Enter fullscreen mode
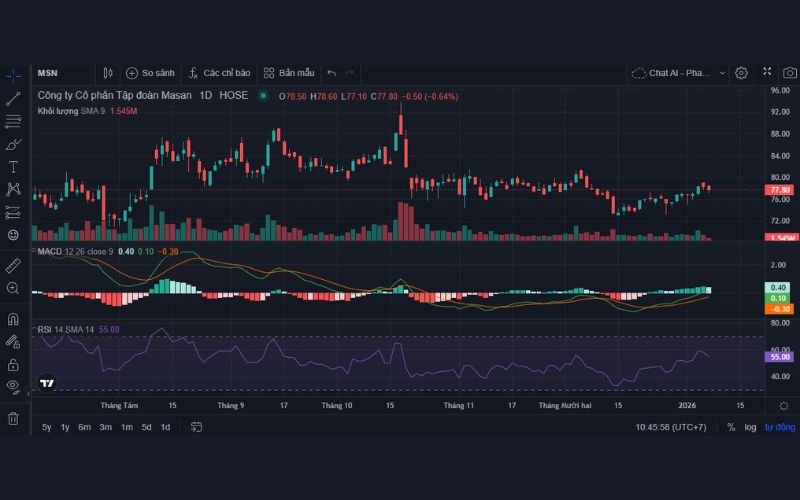The width and height of the screenshot is (800, 500). (x=767, y=73)
